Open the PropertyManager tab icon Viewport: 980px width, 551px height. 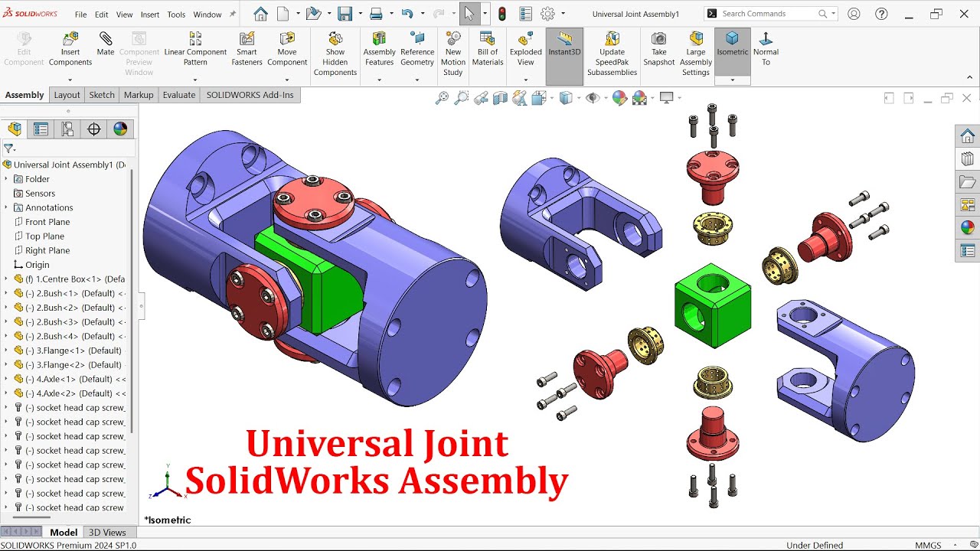coord(41,129)
